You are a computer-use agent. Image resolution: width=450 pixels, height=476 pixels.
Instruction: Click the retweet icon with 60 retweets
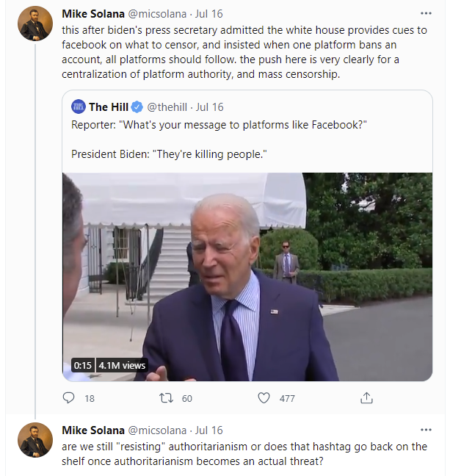click(167, 398)
